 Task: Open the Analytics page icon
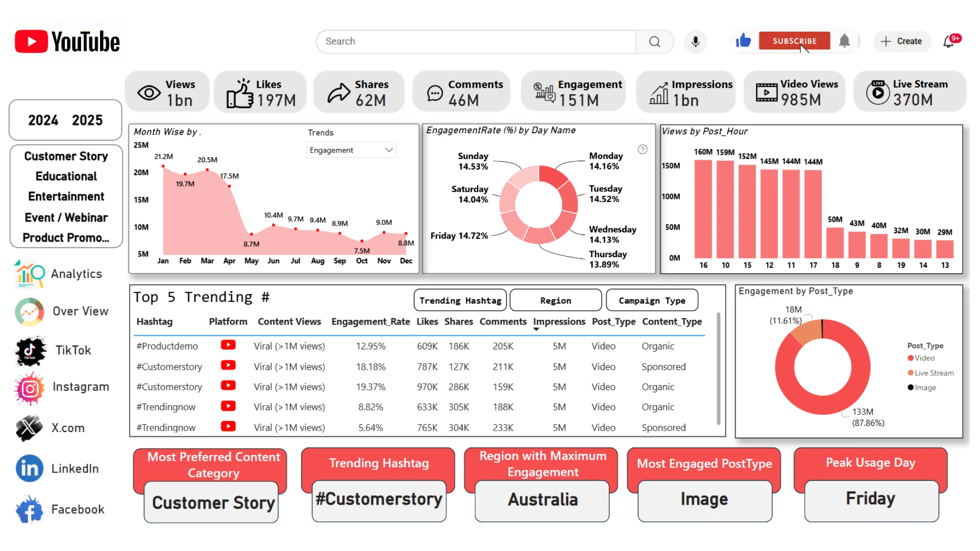click(x=30, y=274)
